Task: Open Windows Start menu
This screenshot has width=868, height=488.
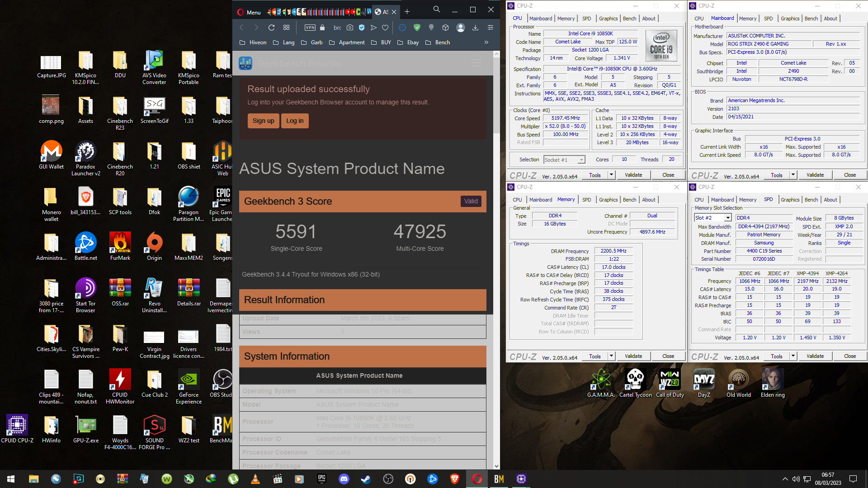Action: click(x=11, y=479)
